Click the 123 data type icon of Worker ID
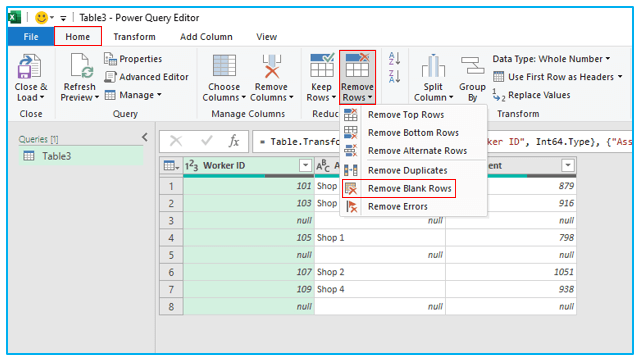This screenshot has height=362, width=640. 191,166
